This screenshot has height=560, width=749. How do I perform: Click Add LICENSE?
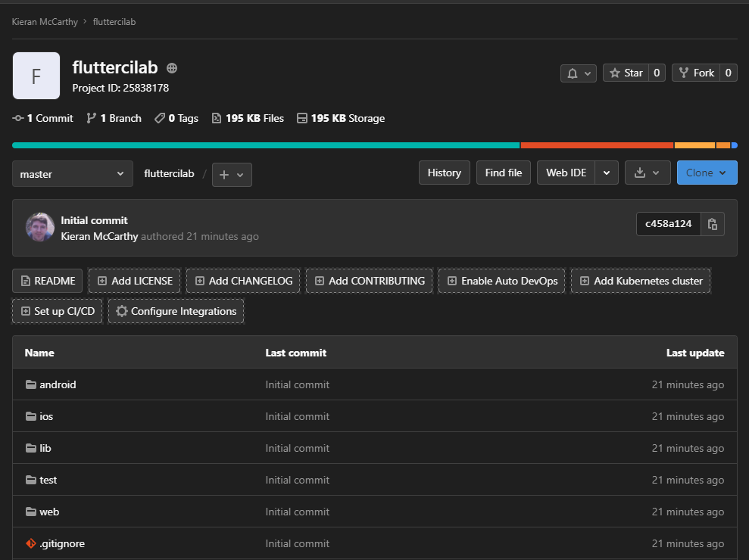[x=135, y=282]
